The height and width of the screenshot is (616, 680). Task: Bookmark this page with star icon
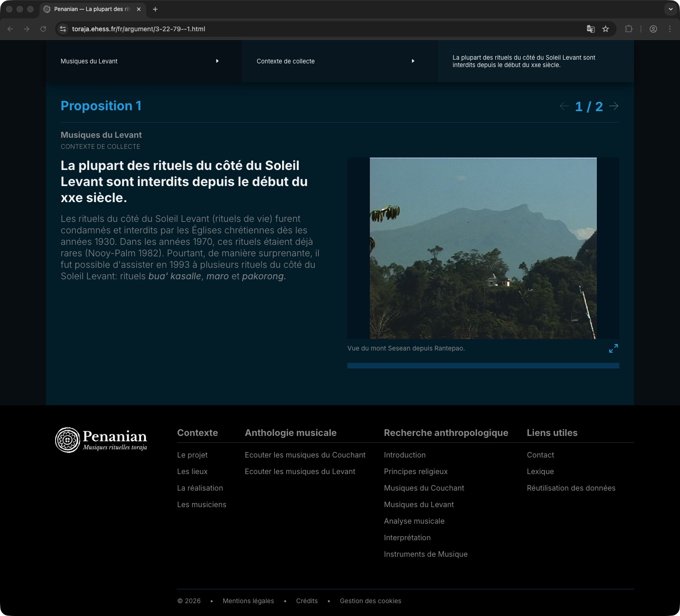[606, 29]
